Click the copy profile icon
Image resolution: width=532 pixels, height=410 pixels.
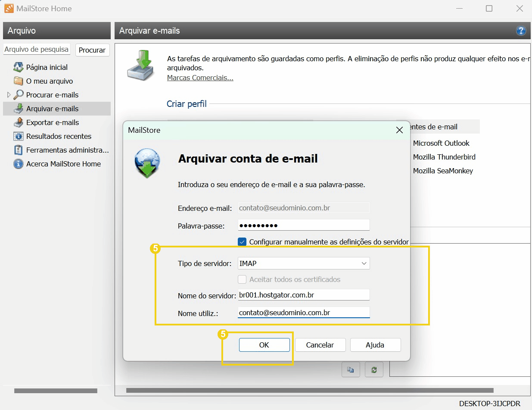[350, 369]
